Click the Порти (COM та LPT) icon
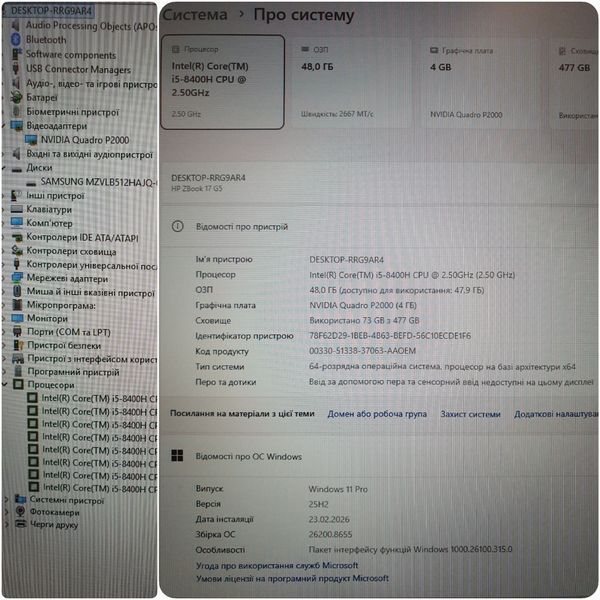 (x=18, y=332)
